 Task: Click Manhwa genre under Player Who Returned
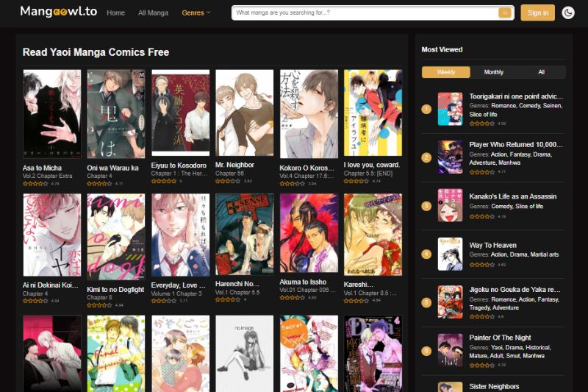point(509,163)
